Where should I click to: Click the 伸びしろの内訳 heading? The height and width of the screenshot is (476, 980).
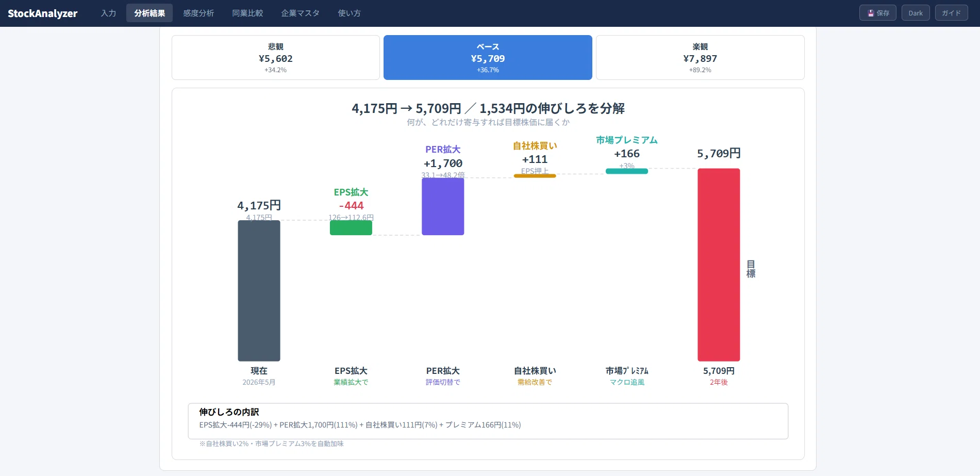(x=229, y=412)
